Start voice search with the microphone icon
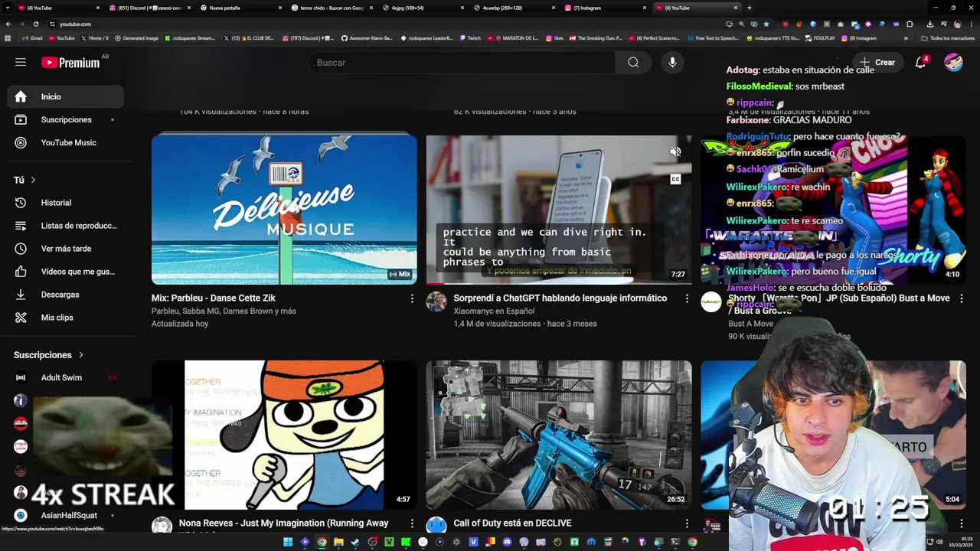This screenshot has width=980, height=551. point(672,63)
